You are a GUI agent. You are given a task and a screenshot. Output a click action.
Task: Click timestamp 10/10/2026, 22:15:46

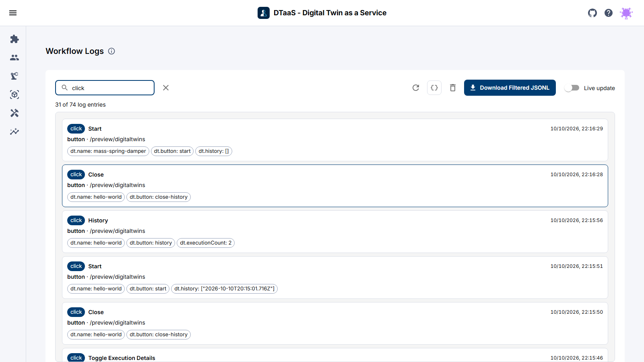pyautogui.click(x=577, y=358)
